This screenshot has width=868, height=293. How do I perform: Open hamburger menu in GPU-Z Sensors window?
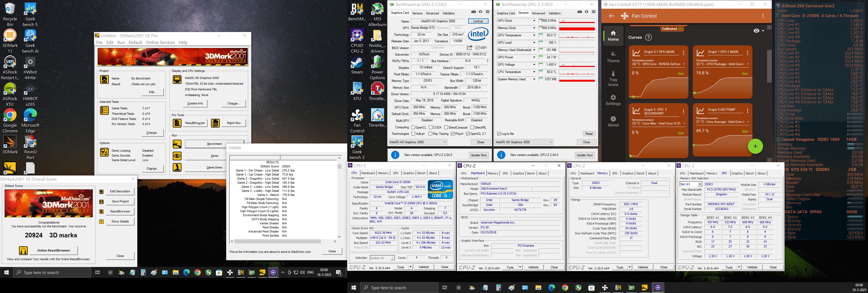[x=593, y=12]
